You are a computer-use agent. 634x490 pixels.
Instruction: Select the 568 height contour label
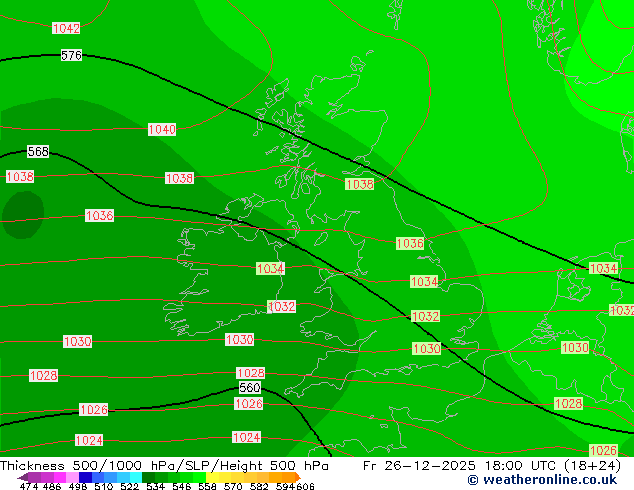coord(38,151)
